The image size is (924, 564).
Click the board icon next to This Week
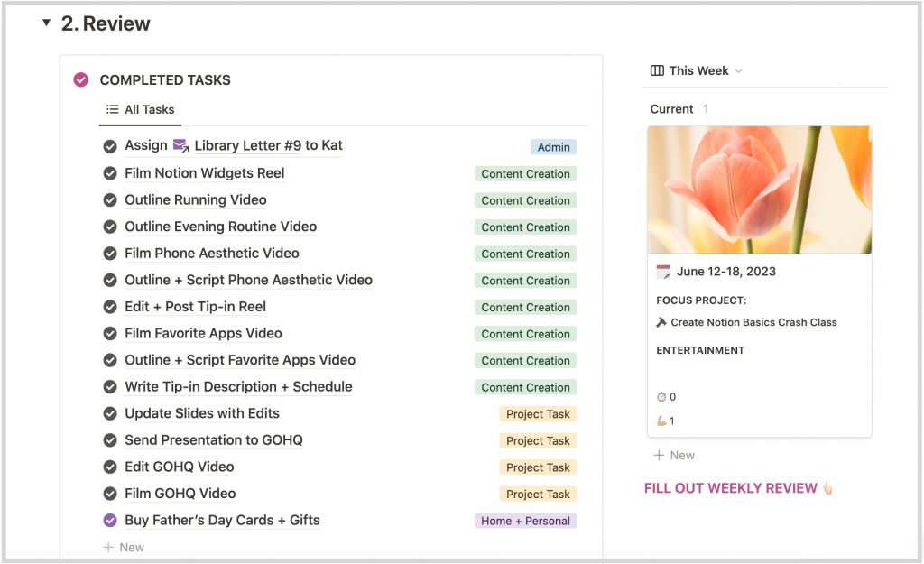(657, 70)
